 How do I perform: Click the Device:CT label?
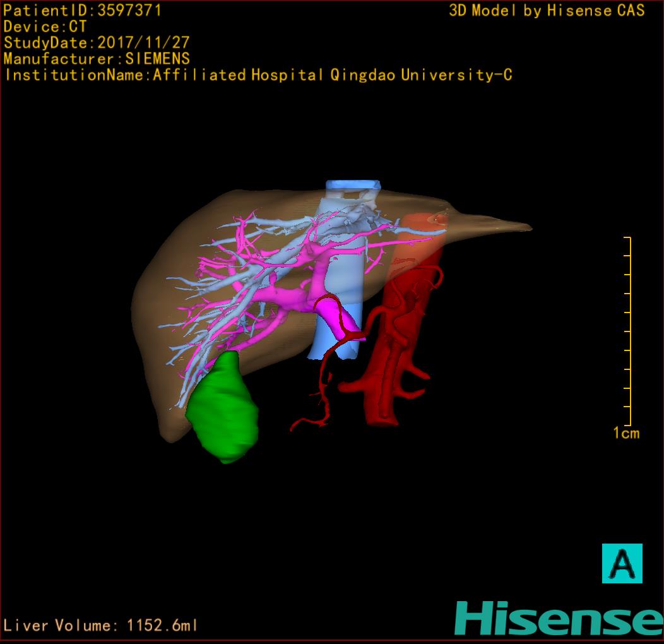click(45, 27)
